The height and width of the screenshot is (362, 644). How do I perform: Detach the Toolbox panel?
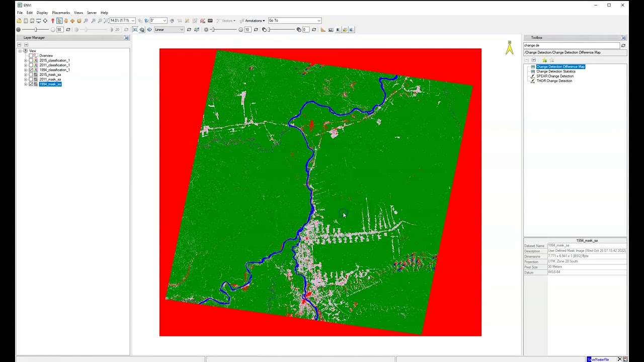click(x=623, y=38)
